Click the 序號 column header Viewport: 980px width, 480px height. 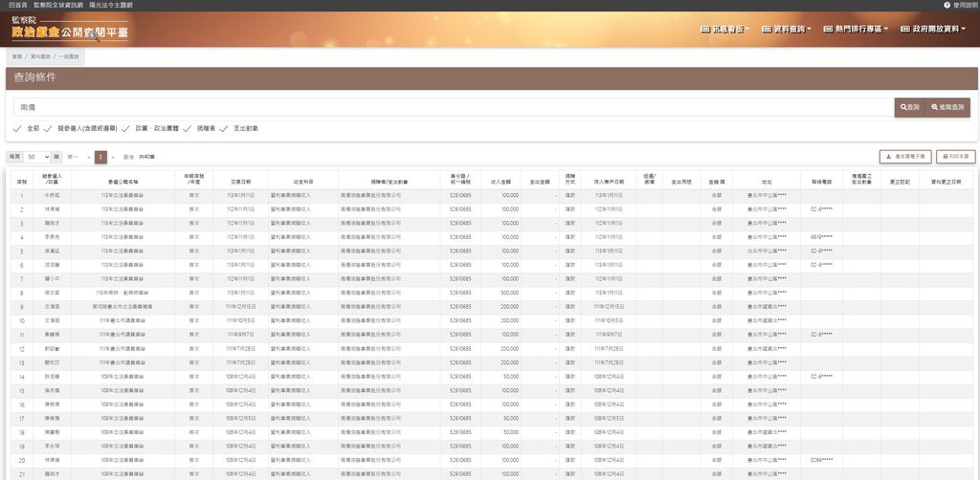click(x=22, y=182)
